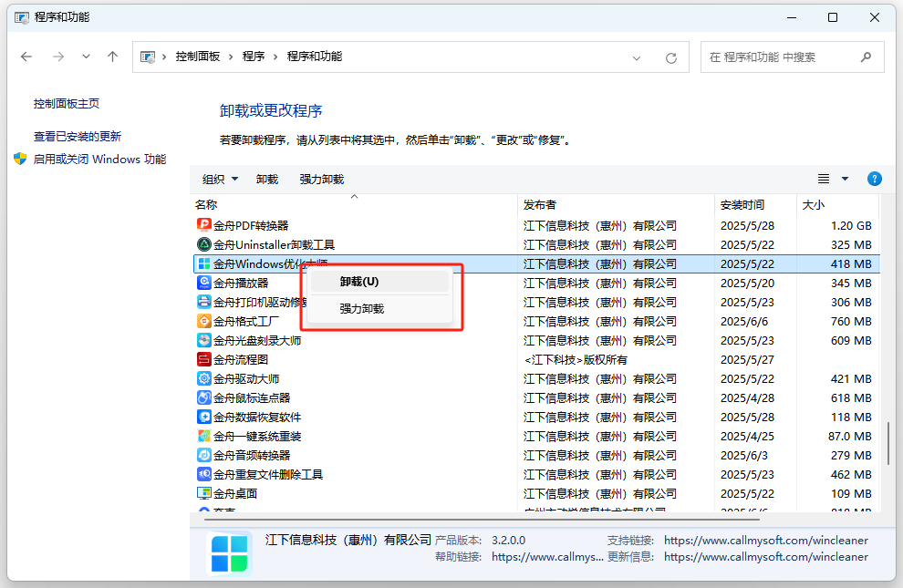Screen dimensions: 903x588
Task: Click the 金舟重复文件删除工具 icon
Action: click(204, 474)
